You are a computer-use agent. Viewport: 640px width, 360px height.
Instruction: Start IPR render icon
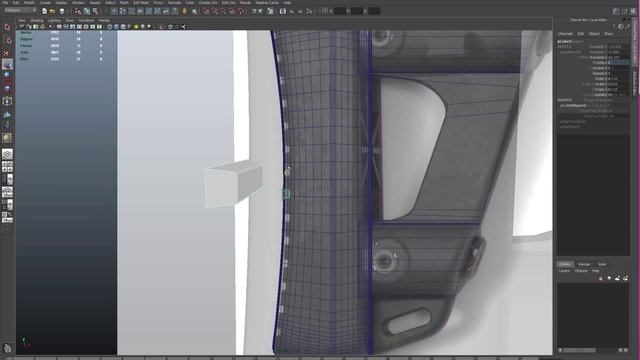[x=300, y=11]
